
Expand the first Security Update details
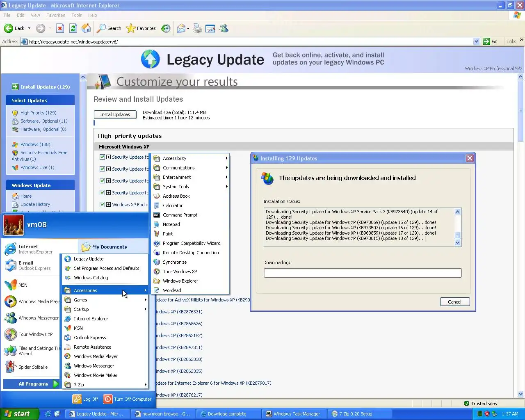pos(108,157)
